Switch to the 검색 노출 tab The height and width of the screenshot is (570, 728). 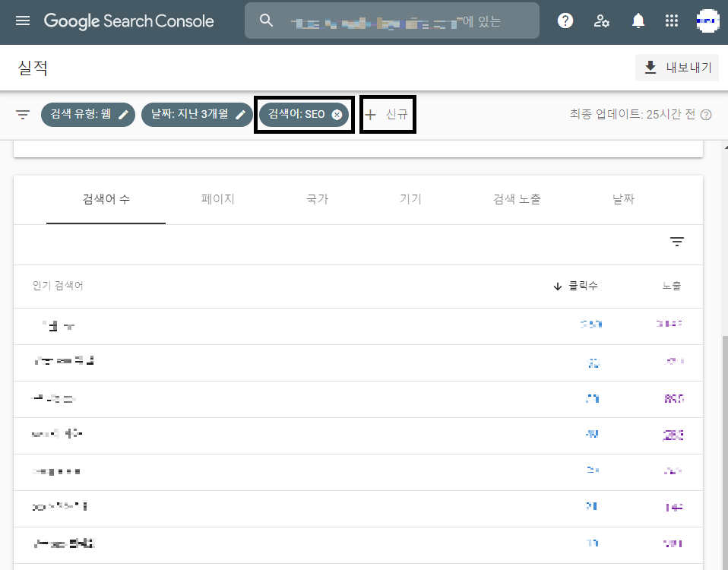[x=517, y=199]
